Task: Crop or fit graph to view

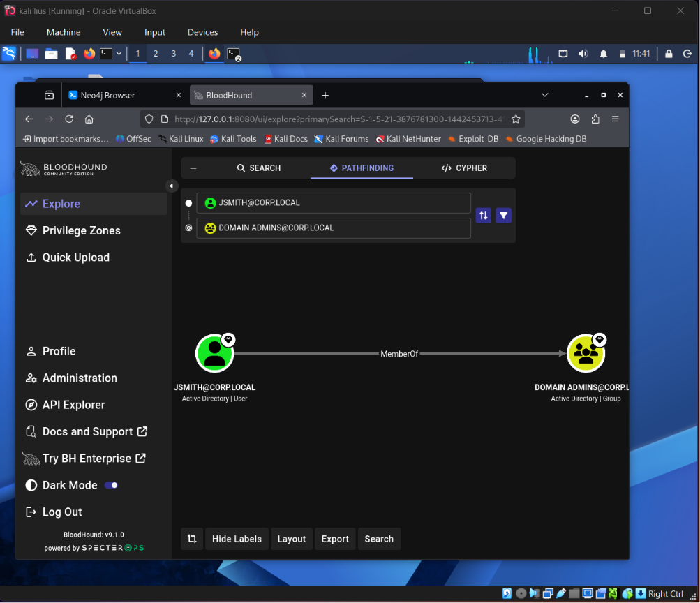Action: [x=192, y=539]
